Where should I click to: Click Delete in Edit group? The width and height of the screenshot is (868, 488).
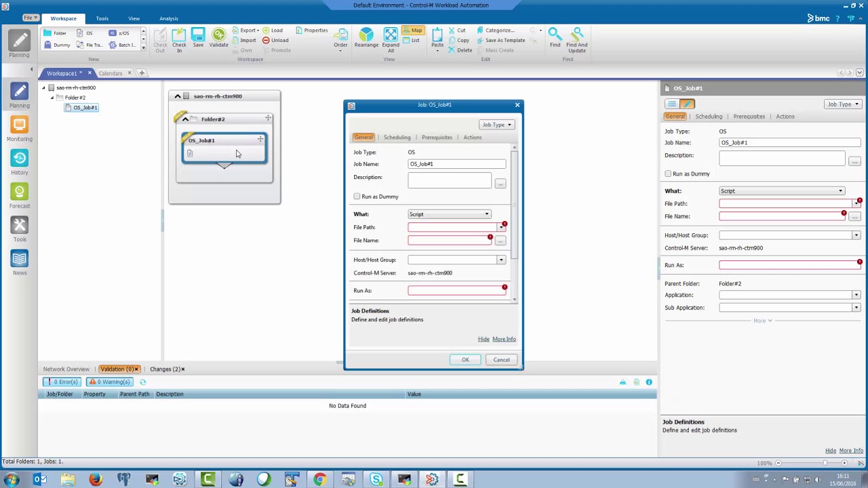tap(460, 50)
